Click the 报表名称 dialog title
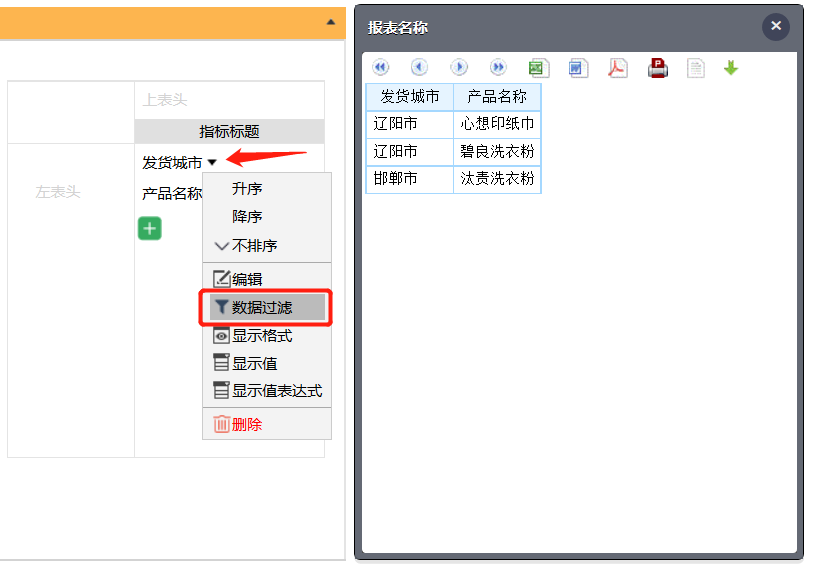The image size is (814, 566). tap(398, 28)
